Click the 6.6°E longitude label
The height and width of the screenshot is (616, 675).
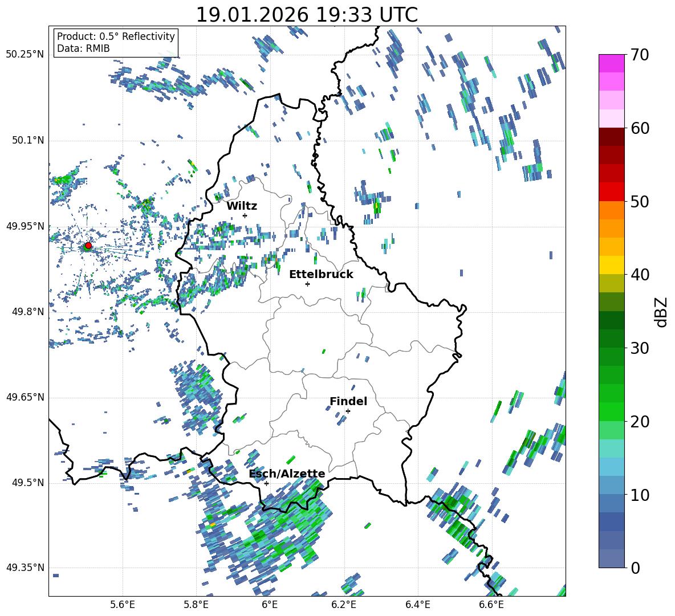(491, 605)
